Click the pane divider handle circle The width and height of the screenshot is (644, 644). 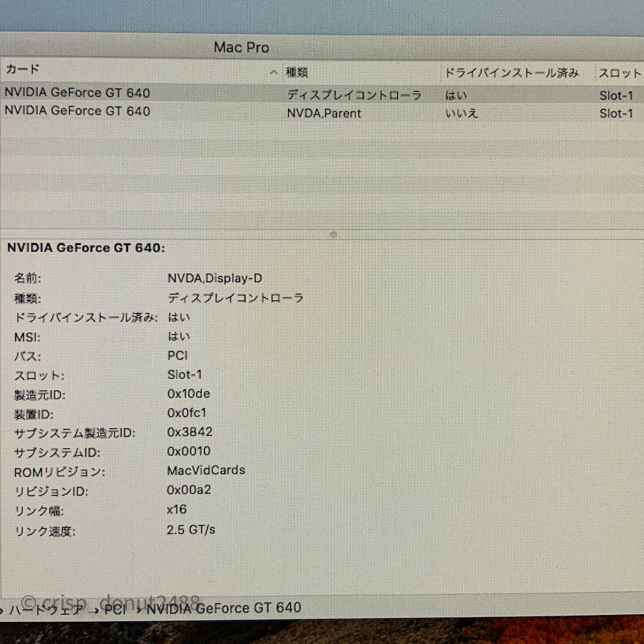click(333, 235)
